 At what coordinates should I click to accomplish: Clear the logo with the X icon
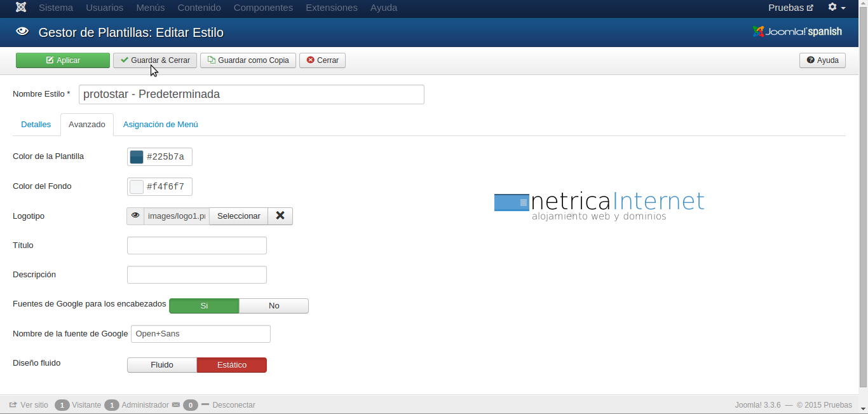click(280, 216)
